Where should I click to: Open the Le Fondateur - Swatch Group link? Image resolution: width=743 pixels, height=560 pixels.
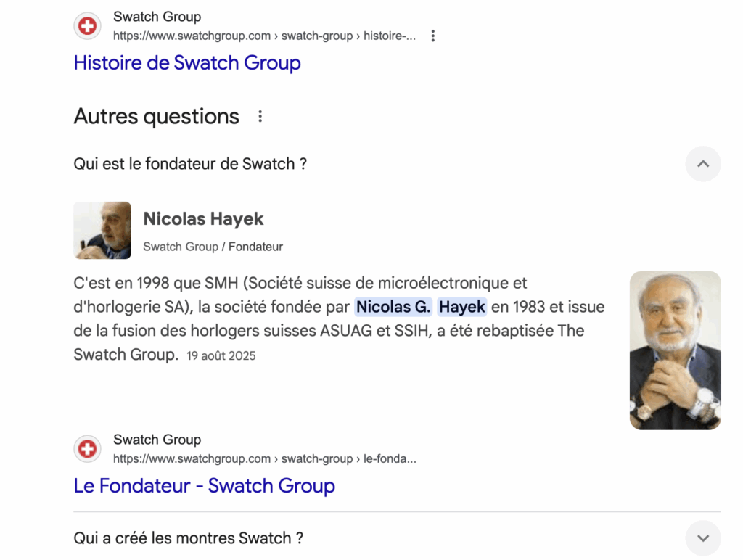(204, 486)
